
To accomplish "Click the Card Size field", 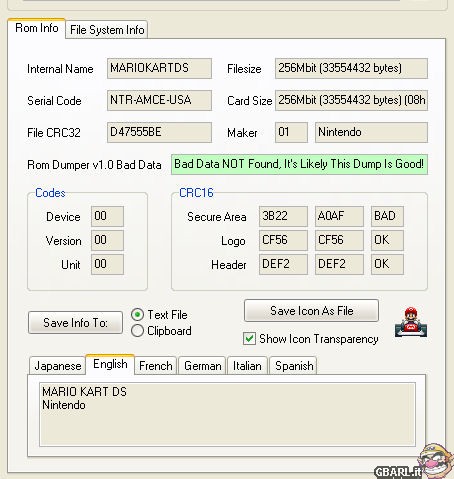I will [x=351, y=100].
